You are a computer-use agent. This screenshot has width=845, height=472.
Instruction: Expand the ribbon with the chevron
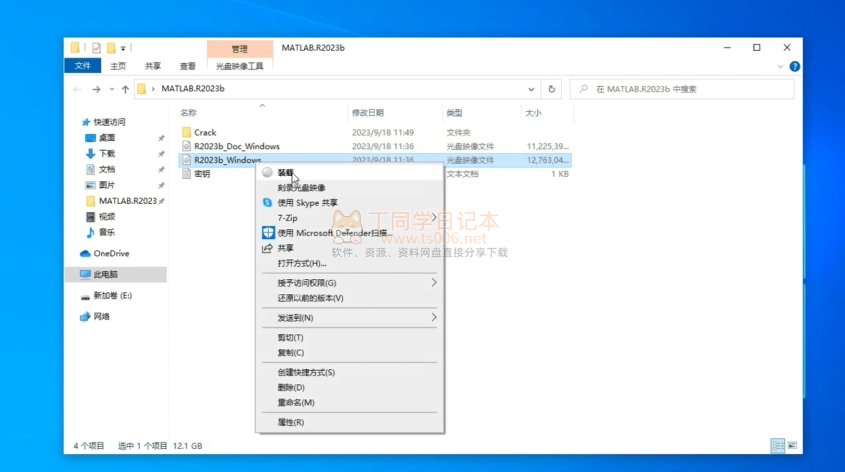coord(780,66)
